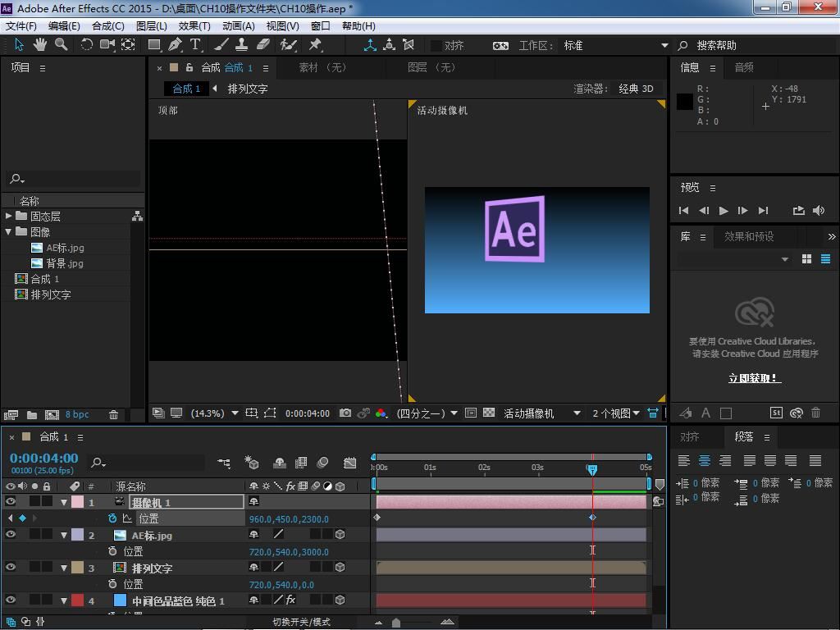Screen dimensions: 840x630
Task: Click the timeline search input field
Action: (148, 463)
